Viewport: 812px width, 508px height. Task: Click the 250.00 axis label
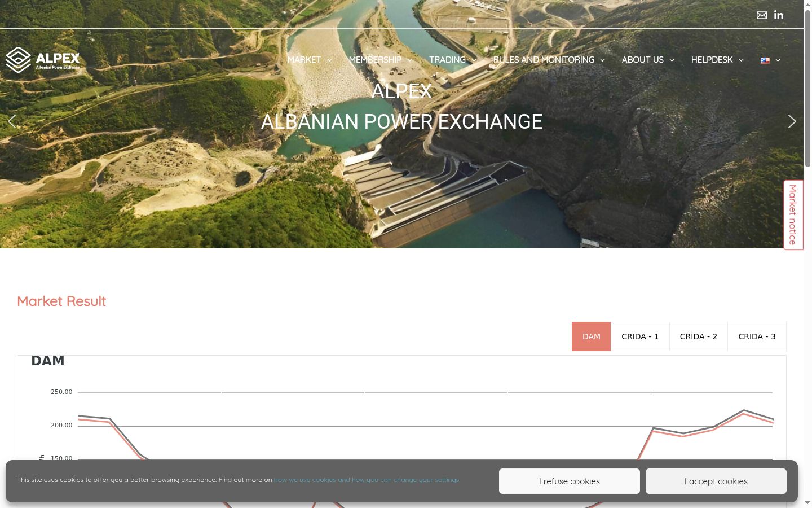61,392
